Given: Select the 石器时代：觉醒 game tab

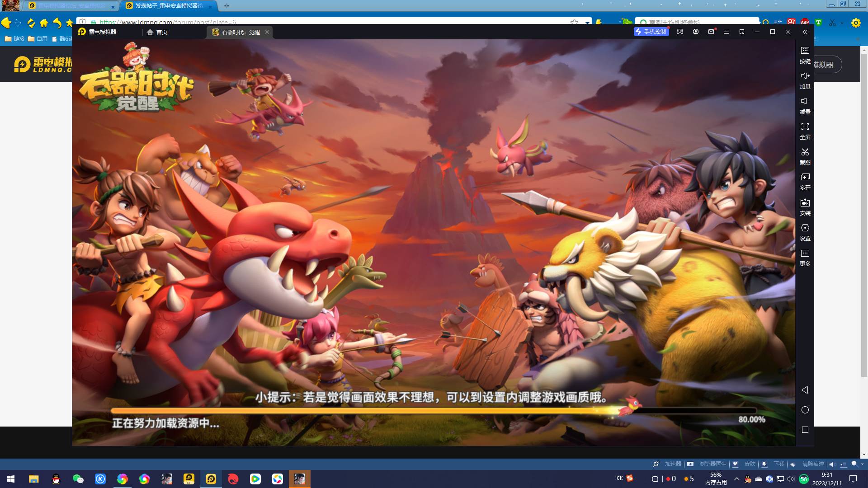Looking at the screenshot, I should [240, 32].
